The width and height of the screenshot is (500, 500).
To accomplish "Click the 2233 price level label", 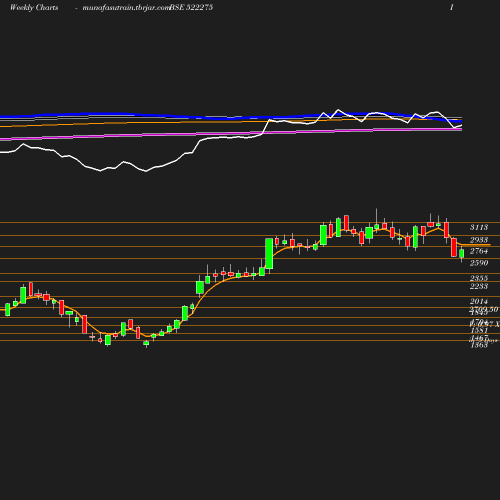I will click(479, 286).
